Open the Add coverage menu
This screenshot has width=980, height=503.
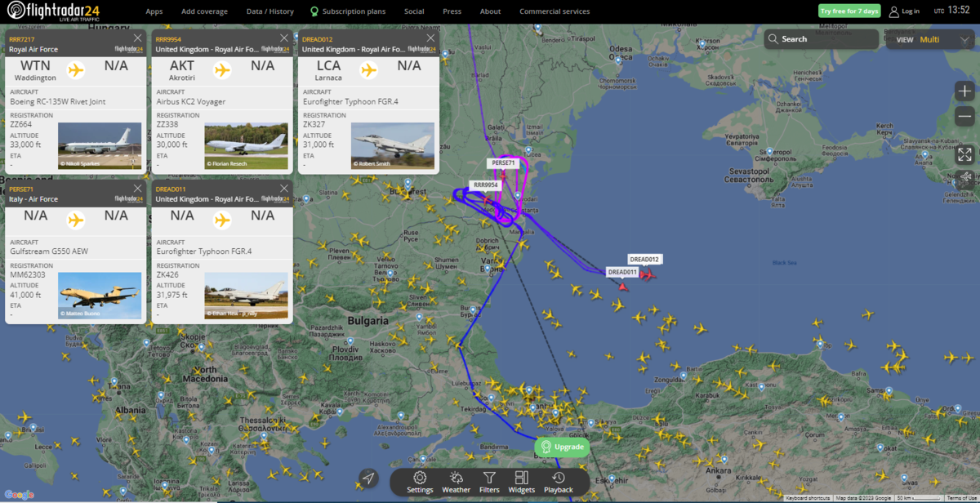click(204, 11)
